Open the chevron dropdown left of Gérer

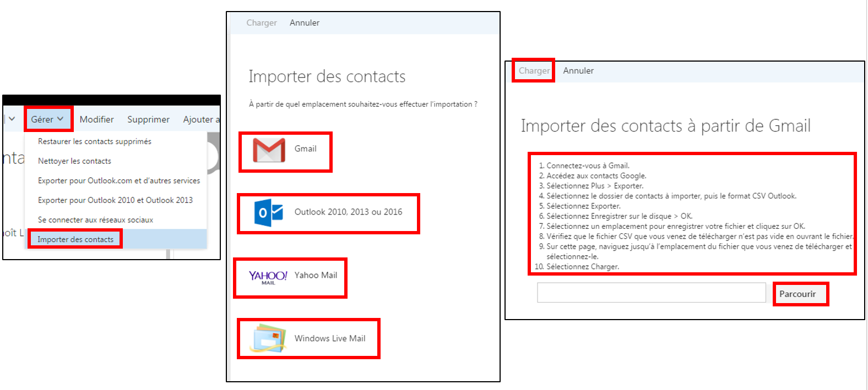12,119
